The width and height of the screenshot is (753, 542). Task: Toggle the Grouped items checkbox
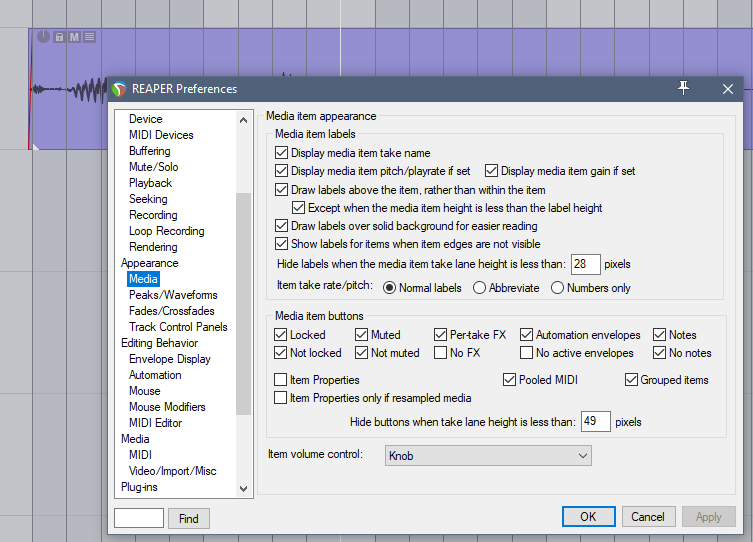[631, 380]
